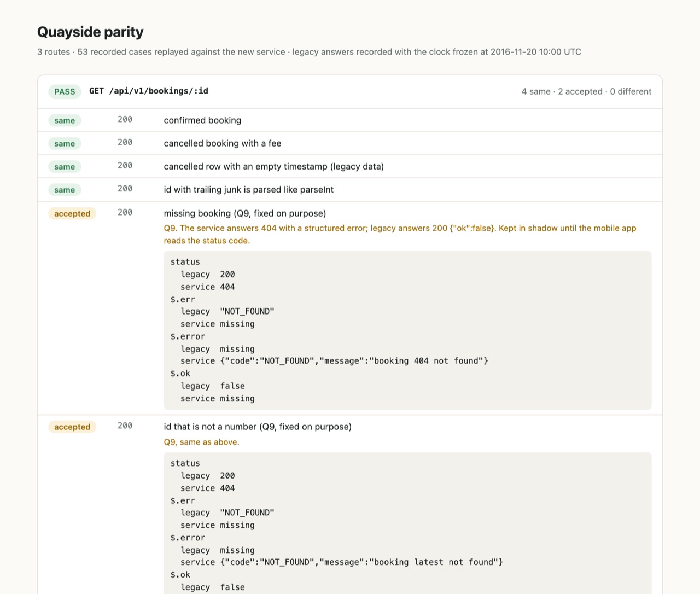Select the "cancelled booking with a fee" case

point(223,143)
